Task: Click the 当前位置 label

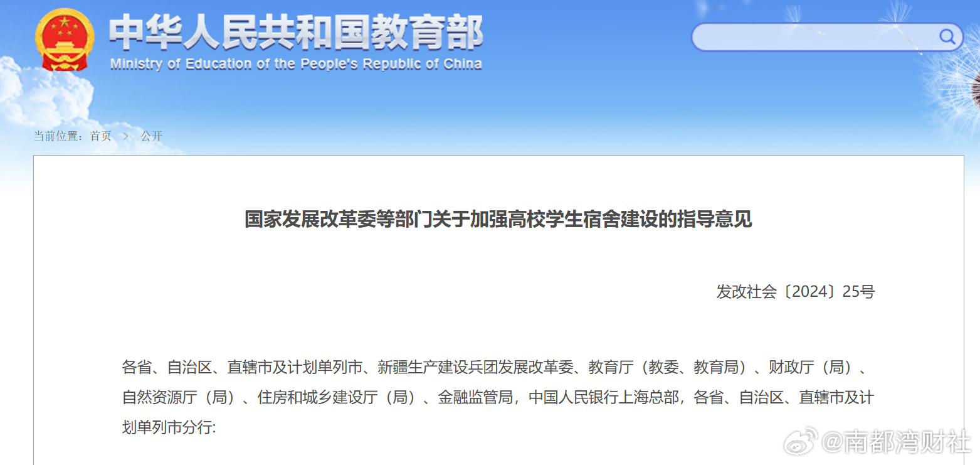Action: (59, 136)
